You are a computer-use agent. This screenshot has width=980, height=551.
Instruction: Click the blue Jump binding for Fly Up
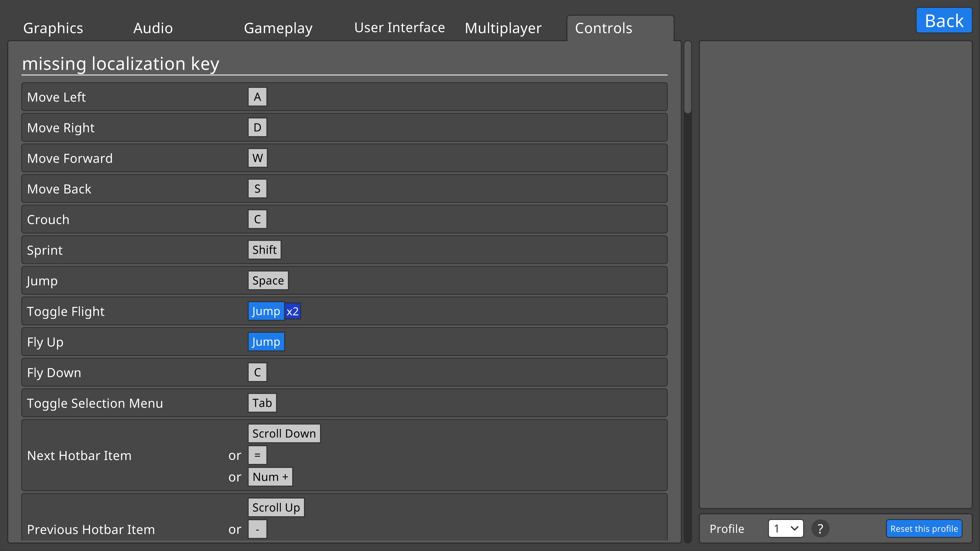266,342
